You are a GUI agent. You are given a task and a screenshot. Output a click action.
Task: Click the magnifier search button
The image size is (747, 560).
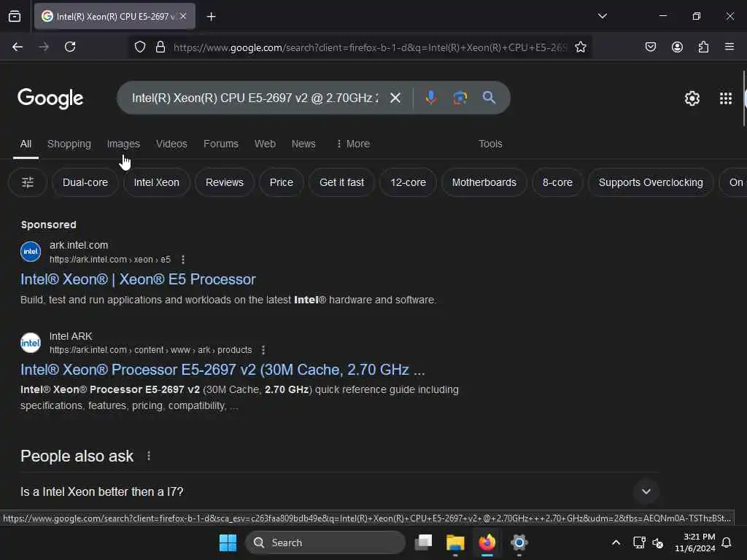pos(489,98)
